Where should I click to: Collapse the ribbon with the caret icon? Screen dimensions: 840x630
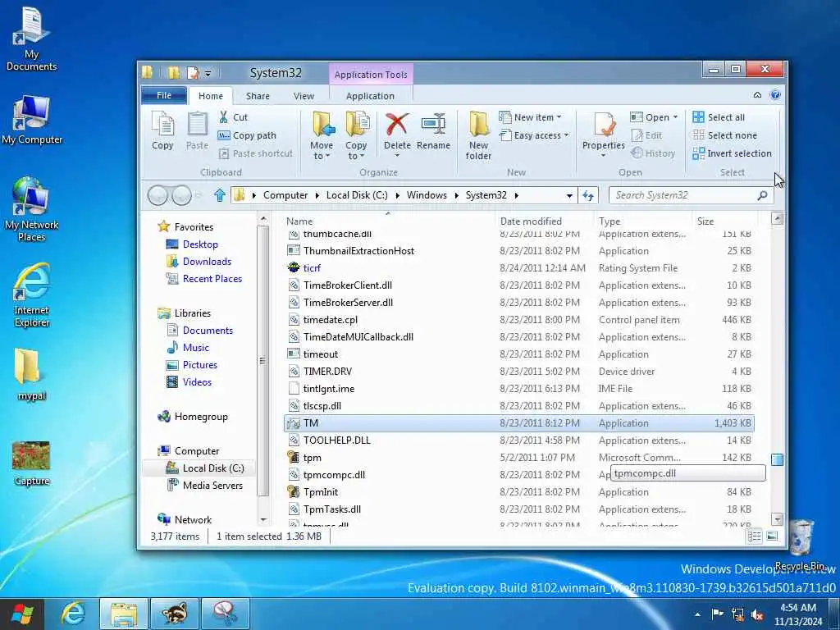pyautogui.click(x=757, y=95)
